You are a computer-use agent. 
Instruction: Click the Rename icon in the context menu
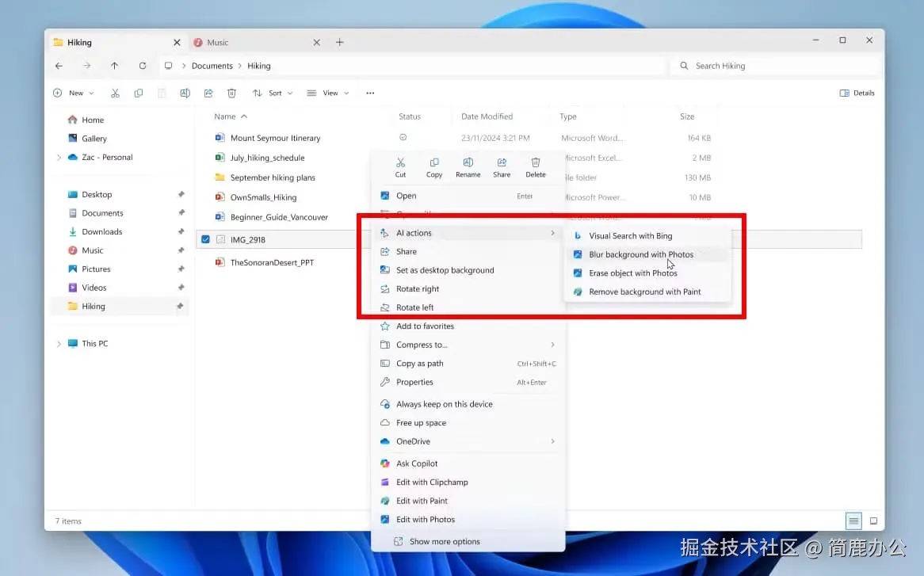(x=468, y=162)
